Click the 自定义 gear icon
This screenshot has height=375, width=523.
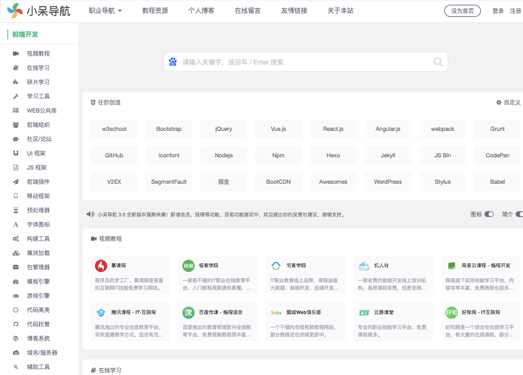point(499,102)
